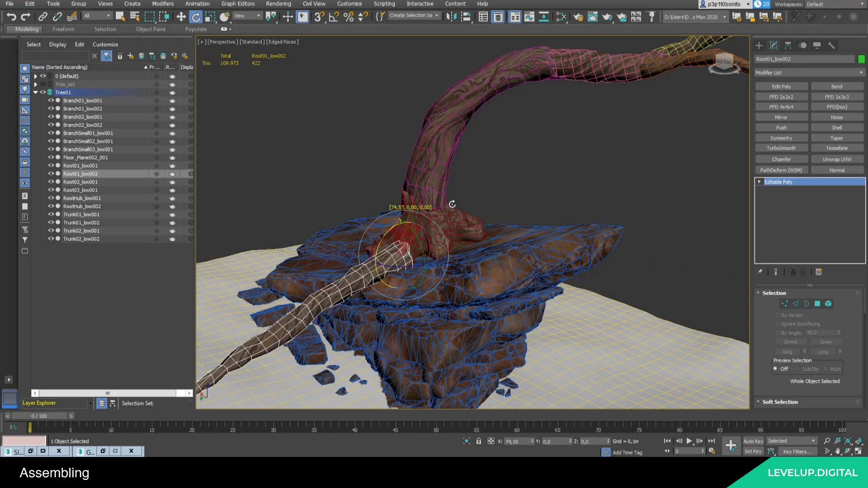Activate the Select and Rotate tool
Viewport: 868px width, 488px height.
click(x=195, y=17)
